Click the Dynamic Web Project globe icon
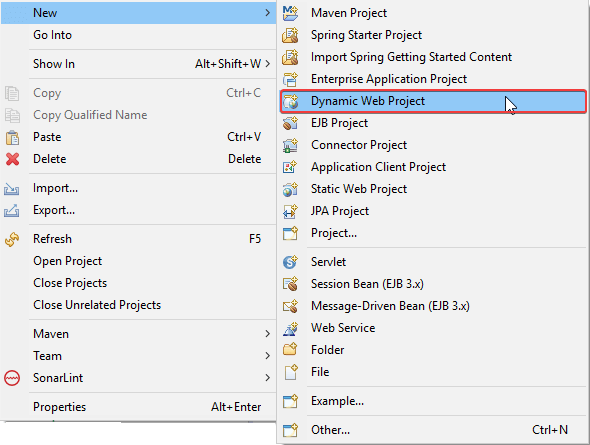The image size is (590, 445). tap(290, 101)
